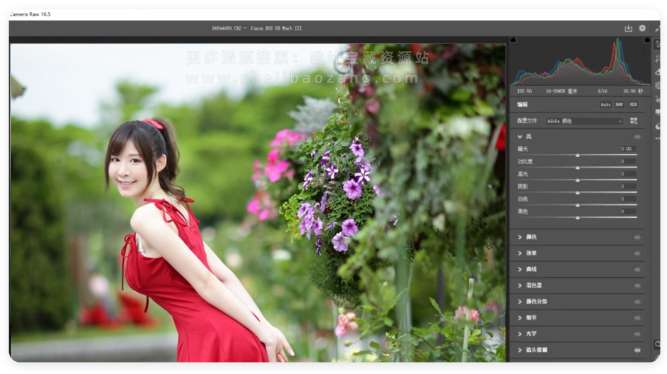Open the profile browser grid icon
Image resolution: width=667 pixels, height=374 pixels.
click(x=634, y=121)
